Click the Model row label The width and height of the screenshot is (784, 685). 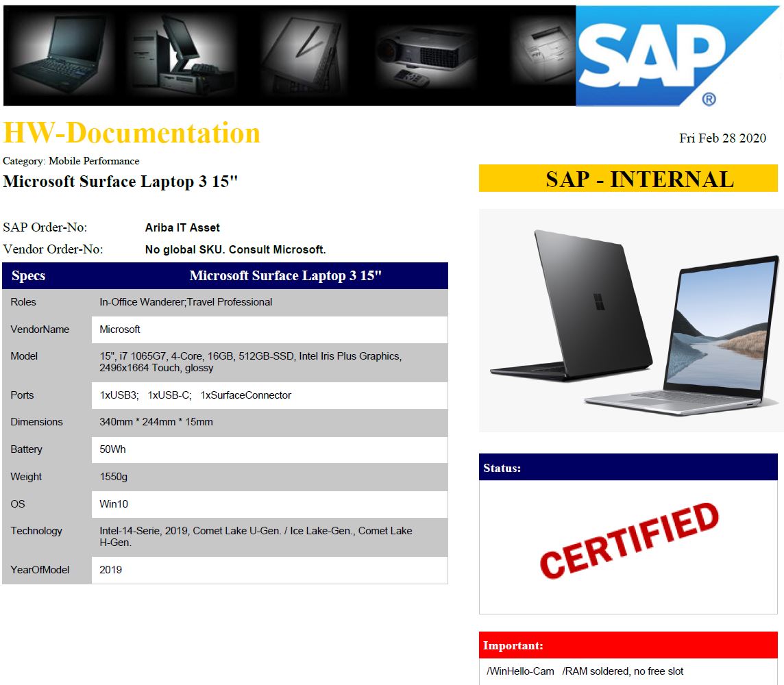coord(24,356)
